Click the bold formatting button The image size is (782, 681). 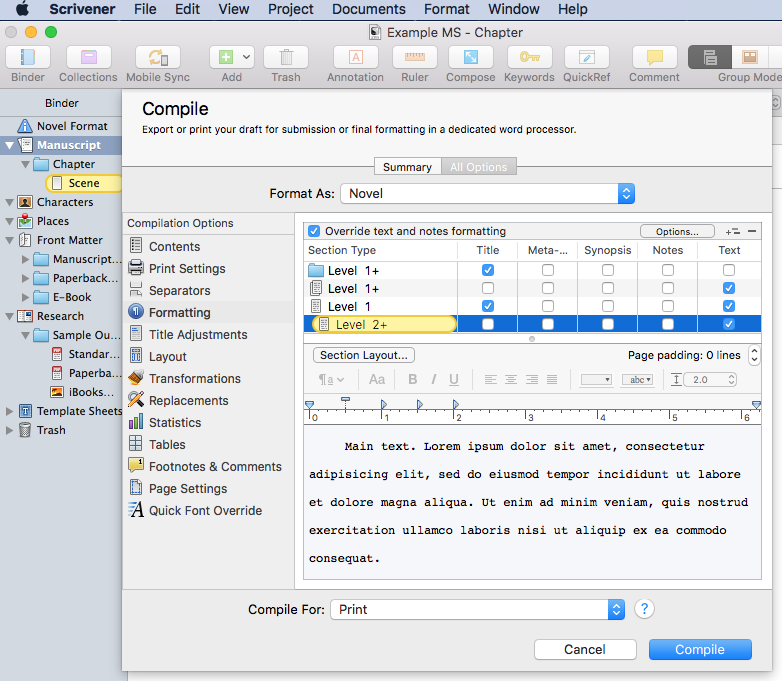(x=412, y=380)
